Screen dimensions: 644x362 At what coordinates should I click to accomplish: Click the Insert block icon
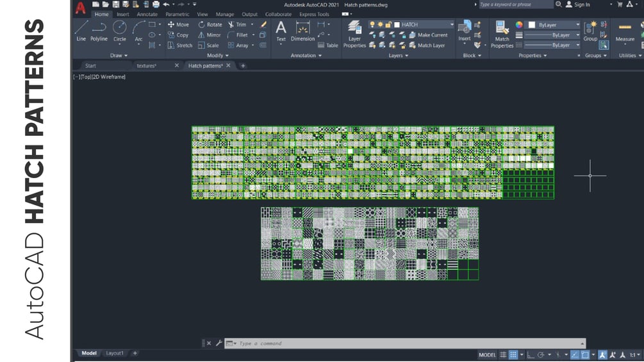465,31
